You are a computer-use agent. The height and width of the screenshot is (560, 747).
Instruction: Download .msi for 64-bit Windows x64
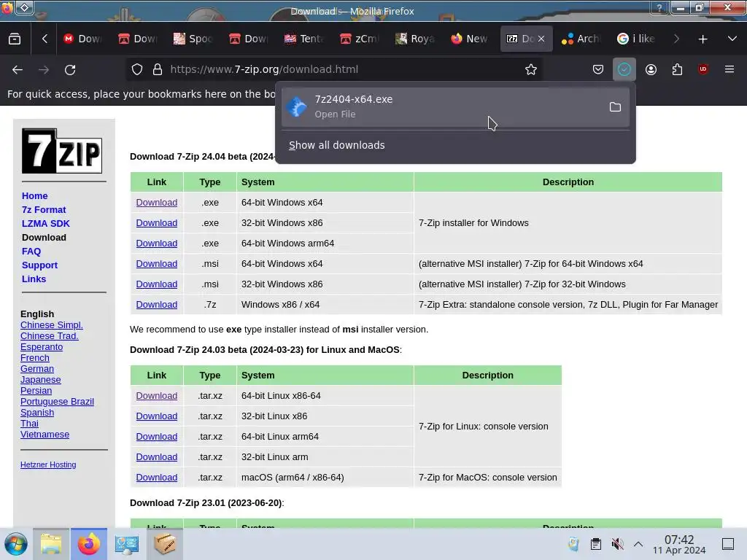pos(157,264)
